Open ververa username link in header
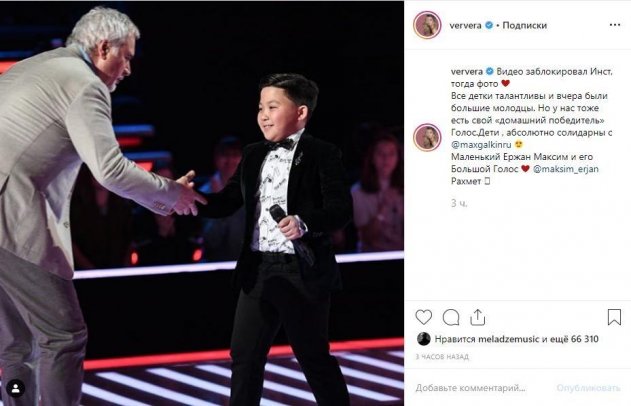This screenshot has width=631, height=406. [465, 25]
